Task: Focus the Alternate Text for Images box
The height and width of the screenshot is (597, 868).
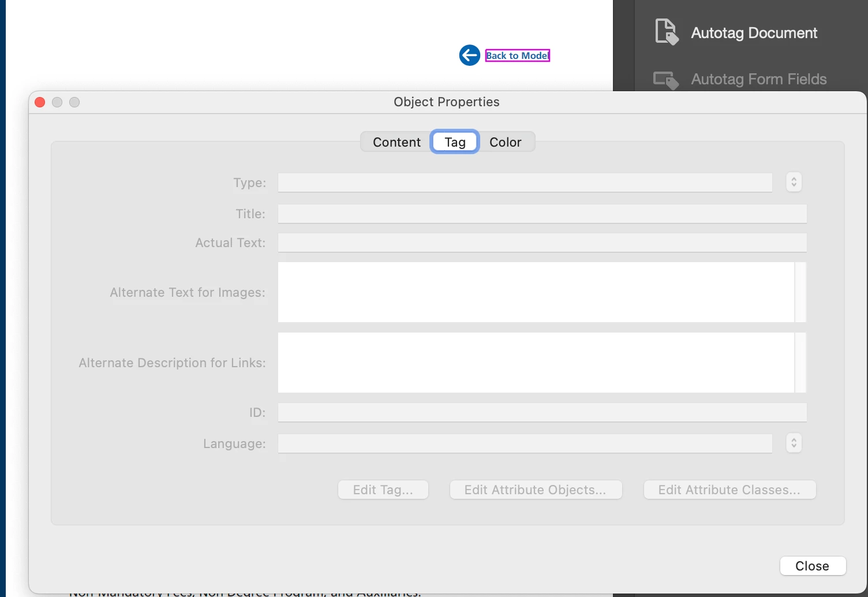Action: pos(536,292)
